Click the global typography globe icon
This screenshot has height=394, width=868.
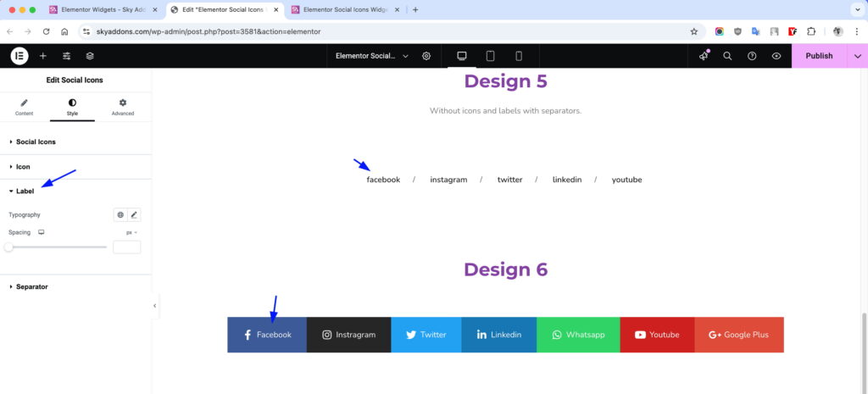click(x=120, y=214)
